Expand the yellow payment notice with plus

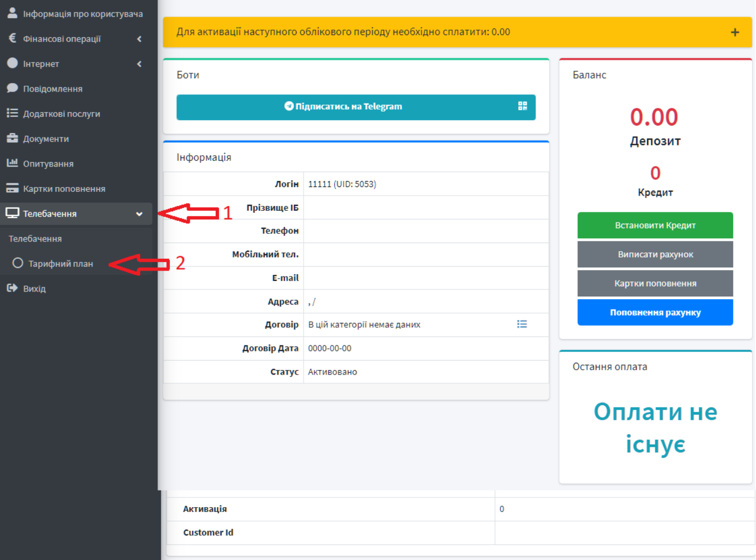734,32
